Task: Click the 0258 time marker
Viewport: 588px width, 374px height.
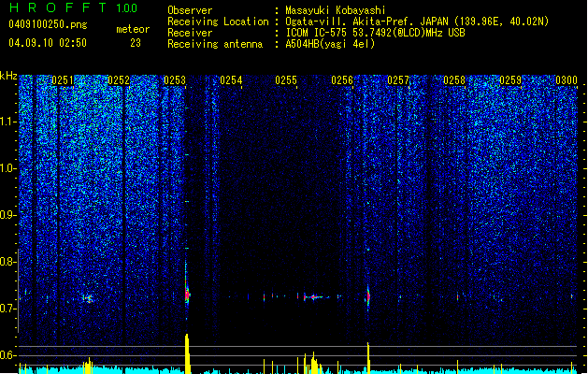Action: click(454, 80)
